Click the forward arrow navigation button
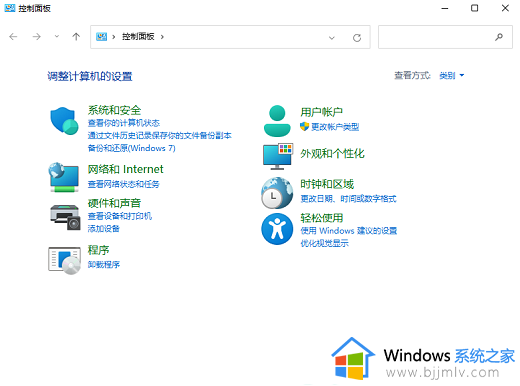 [x=36, y=37]
